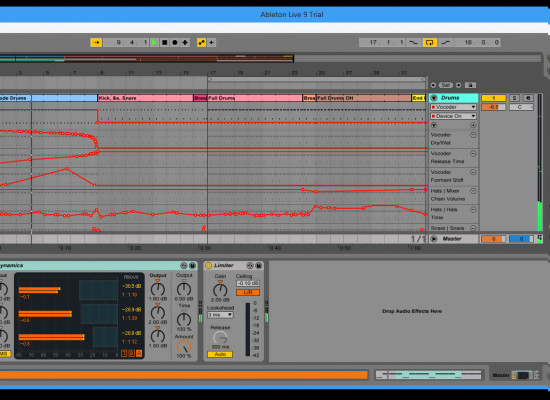Open the Device On control chooser dropdown
The height and width of the screenshot is (400, 550).
[x=453, y=116]
